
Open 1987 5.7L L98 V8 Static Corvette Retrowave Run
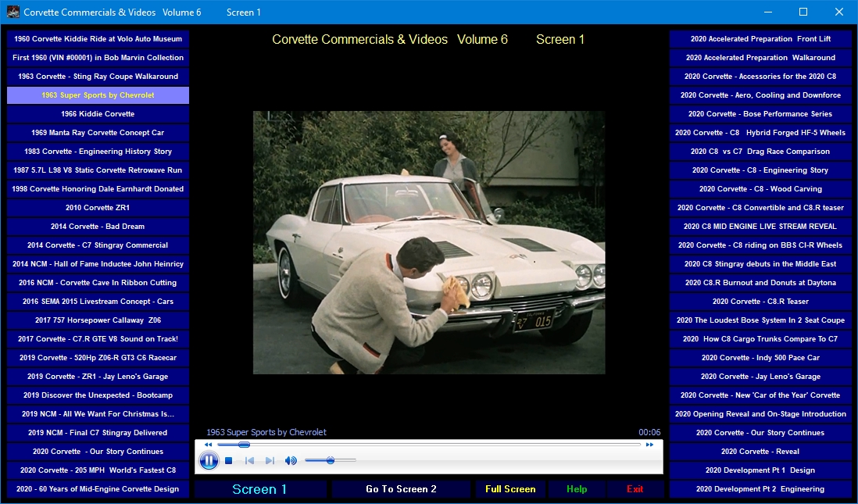98,170
